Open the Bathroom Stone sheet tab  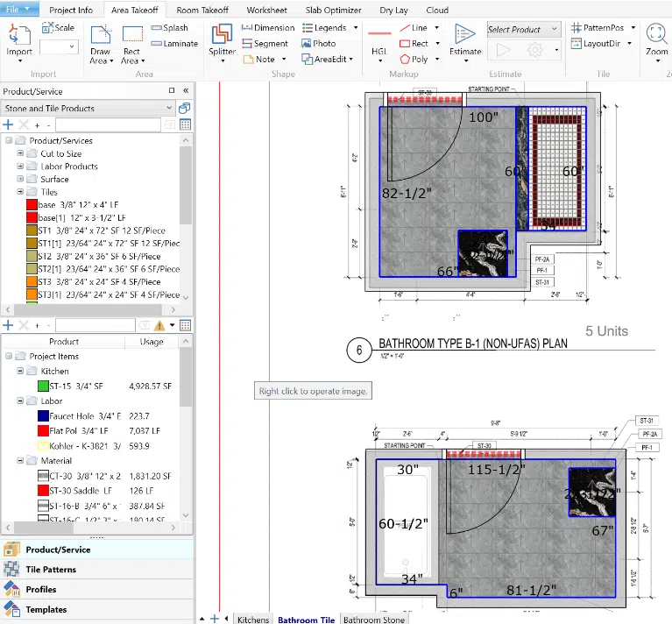coord(373,620)
